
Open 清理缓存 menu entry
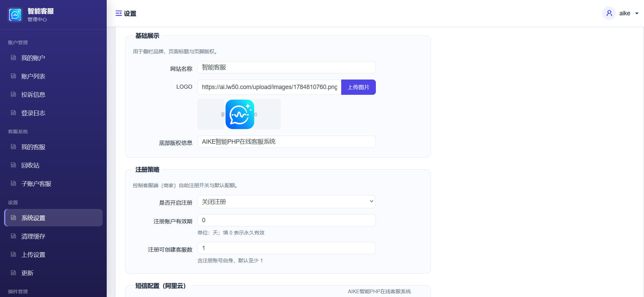pyautogui.click(x=53, y=236)
